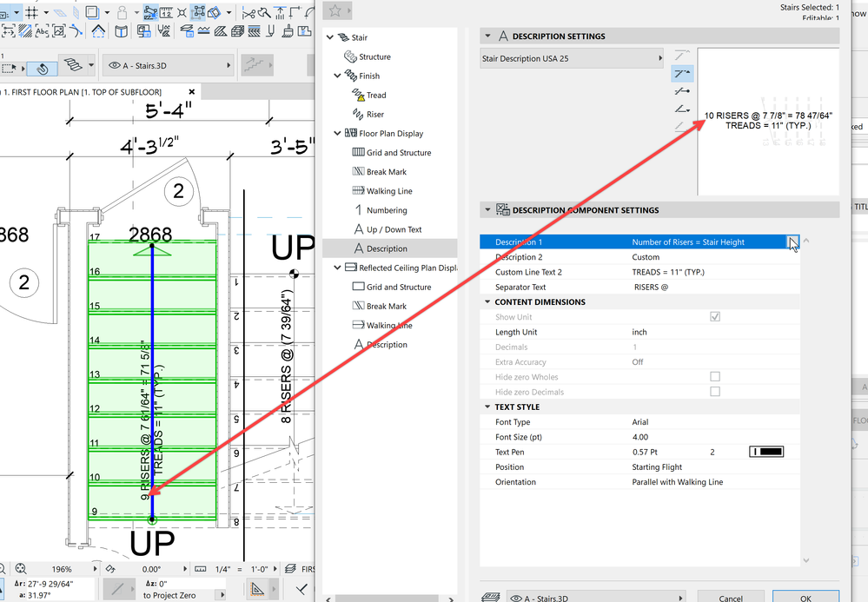Collapse the Content Dimensions section

[x=488, y=301]
